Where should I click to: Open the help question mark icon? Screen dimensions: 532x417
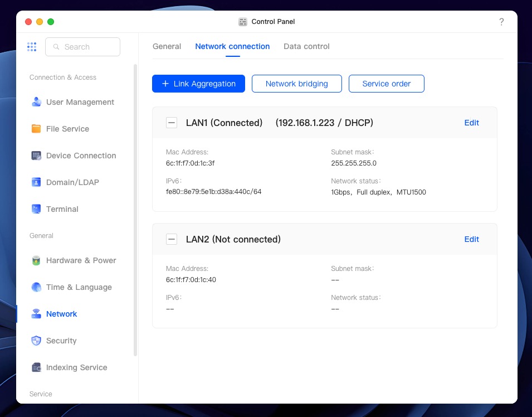click(x=501, y=22)
